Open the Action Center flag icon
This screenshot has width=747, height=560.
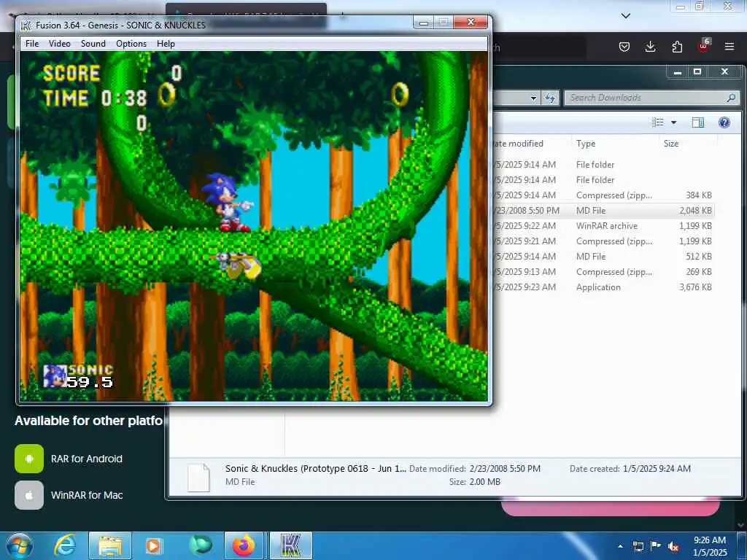[656, 545]
